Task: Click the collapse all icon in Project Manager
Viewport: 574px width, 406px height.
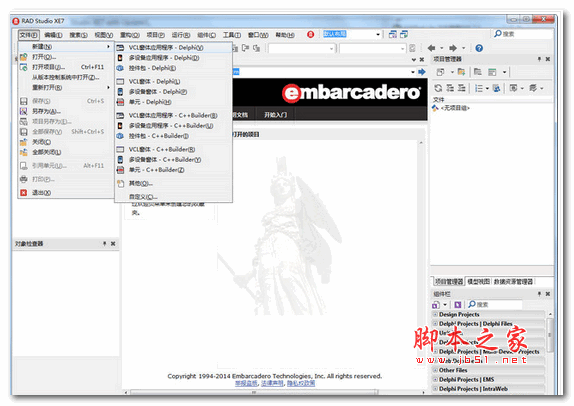Action: (462, 88)
